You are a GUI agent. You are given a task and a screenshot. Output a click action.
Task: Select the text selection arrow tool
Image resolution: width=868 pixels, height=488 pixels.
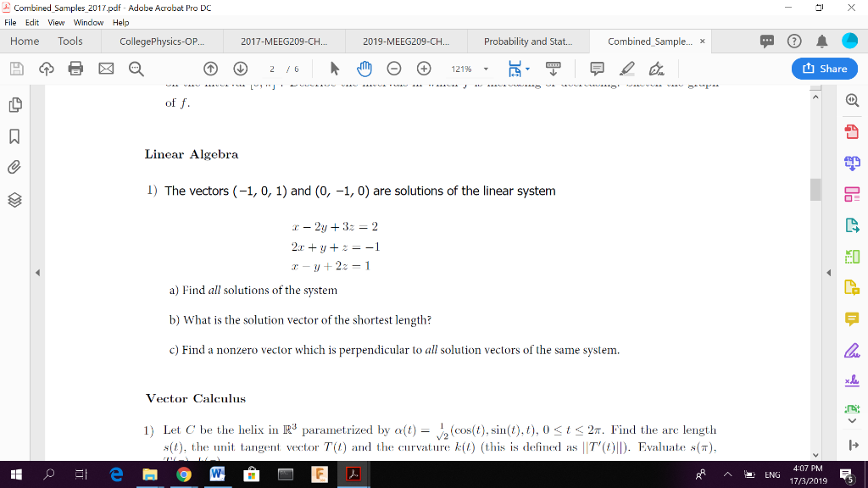[335, 69]
